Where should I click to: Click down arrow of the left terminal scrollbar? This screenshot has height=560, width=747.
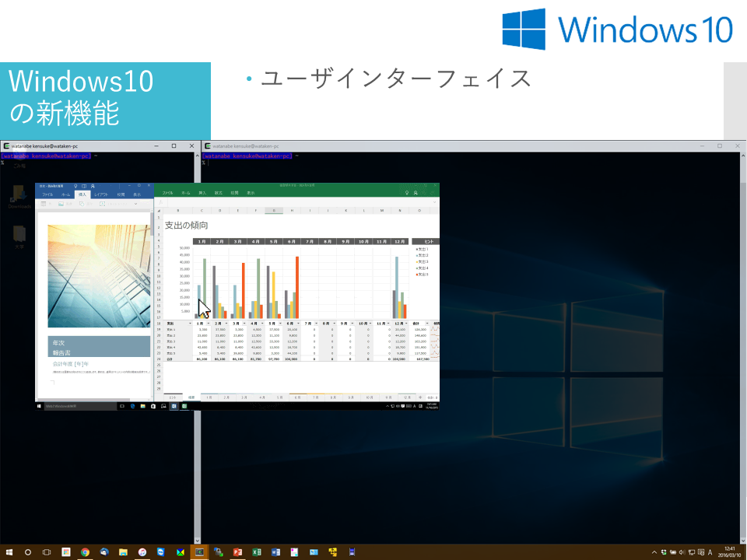click(197, 541)
